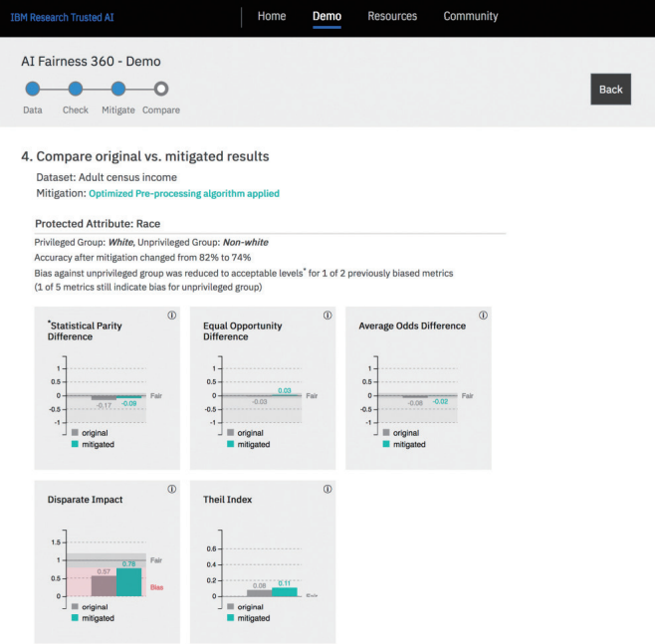Click the mitigated bar in Theil Index chart

pyautogui.click(x=284, y=591)
